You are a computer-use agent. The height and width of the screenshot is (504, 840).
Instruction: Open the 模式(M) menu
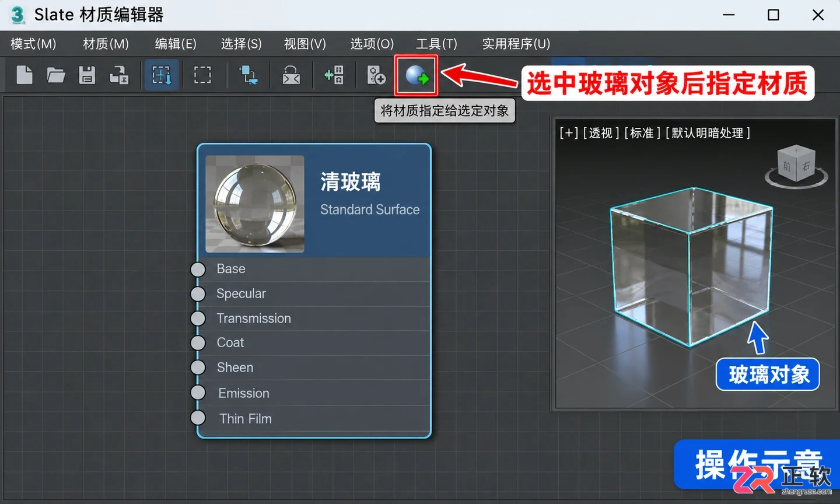tap(33, 44)
